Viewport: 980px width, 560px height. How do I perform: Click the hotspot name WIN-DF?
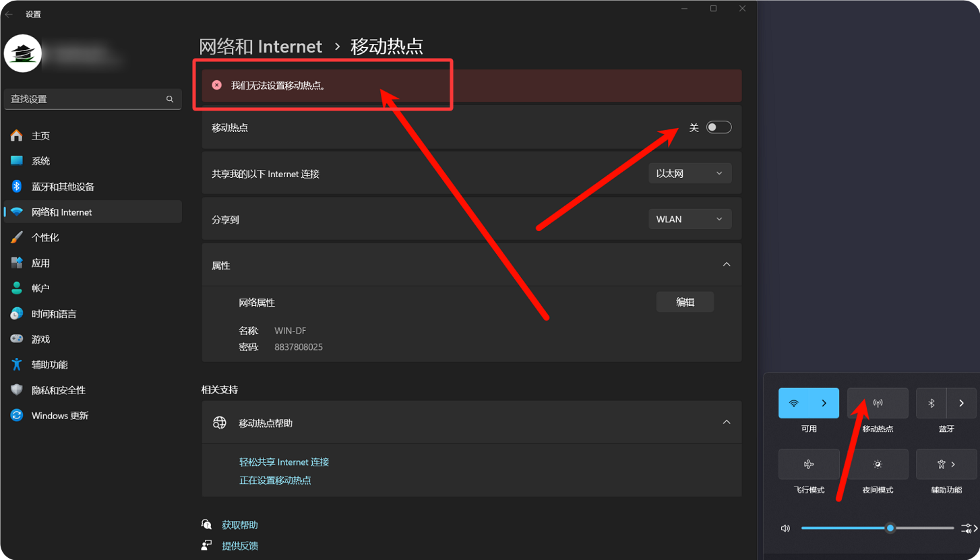(290, 331)
